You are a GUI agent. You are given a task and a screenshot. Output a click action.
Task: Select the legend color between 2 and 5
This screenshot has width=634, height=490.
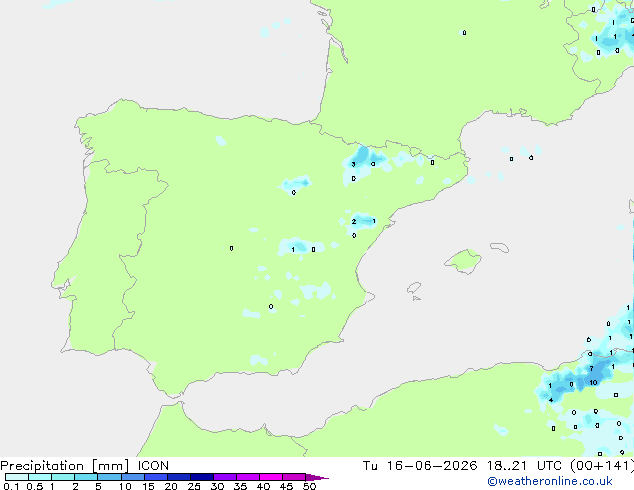click(x=86, y=477)
